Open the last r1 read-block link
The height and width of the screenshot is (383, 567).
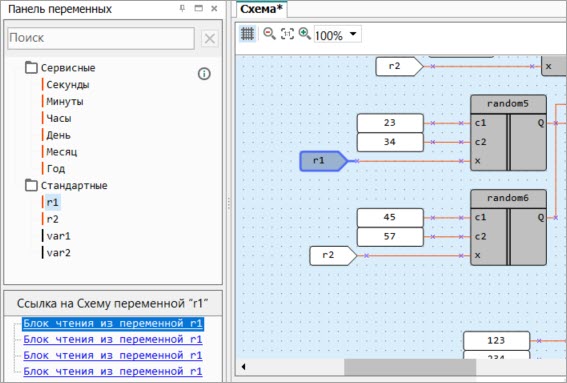(x=113, y=371)
